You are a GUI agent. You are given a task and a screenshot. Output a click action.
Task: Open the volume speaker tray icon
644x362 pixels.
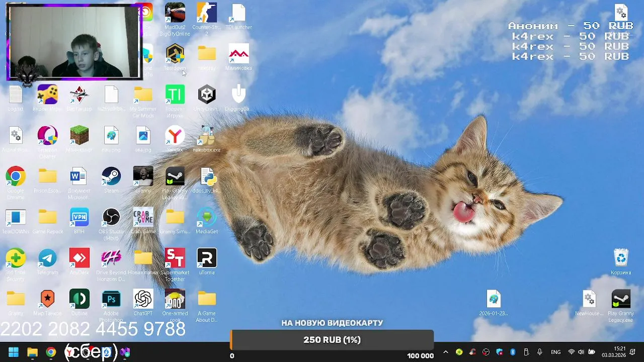click(x=581, y=352)
